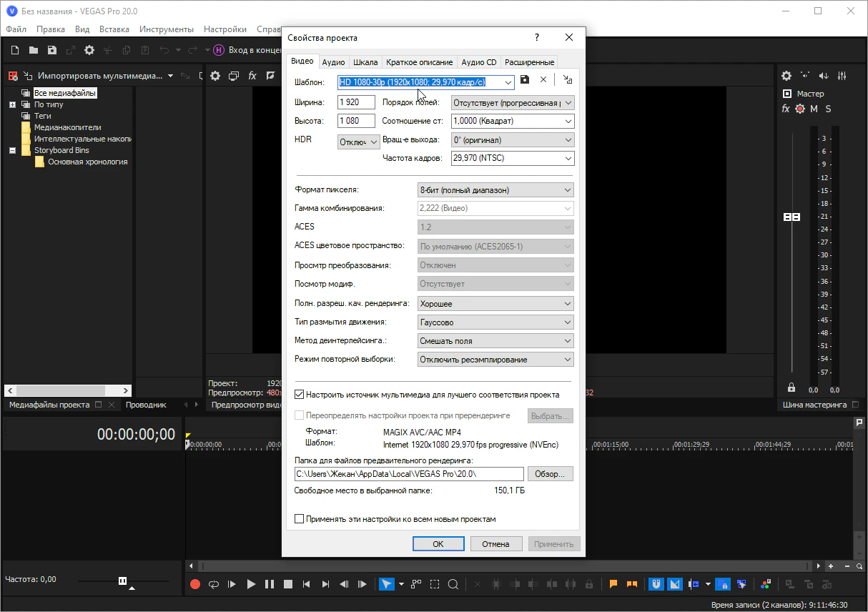Click the Open folder icon in main toolbar
This screenshot has width=868, height=612.
[x=34, y=50]
